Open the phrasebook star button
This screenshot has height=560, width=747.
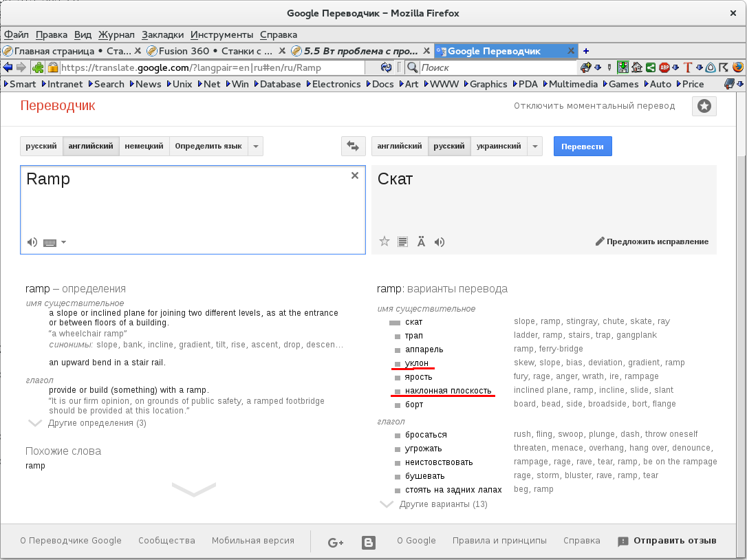click(704, 106)
